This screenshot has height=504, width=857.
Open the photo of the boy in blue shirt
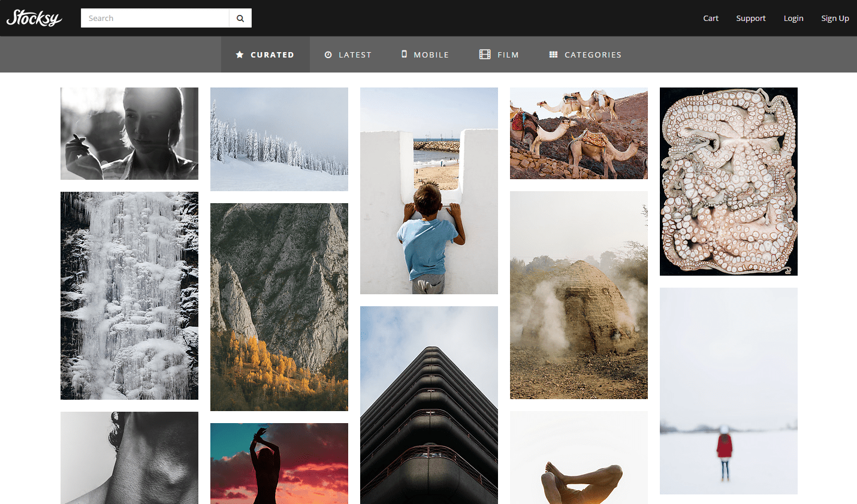[428, 191]
